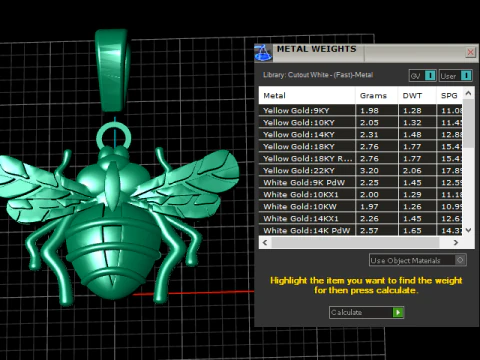Select the Yellow Gold:9KY row
This screenshot has width=480, height=360.
point(361,110)
